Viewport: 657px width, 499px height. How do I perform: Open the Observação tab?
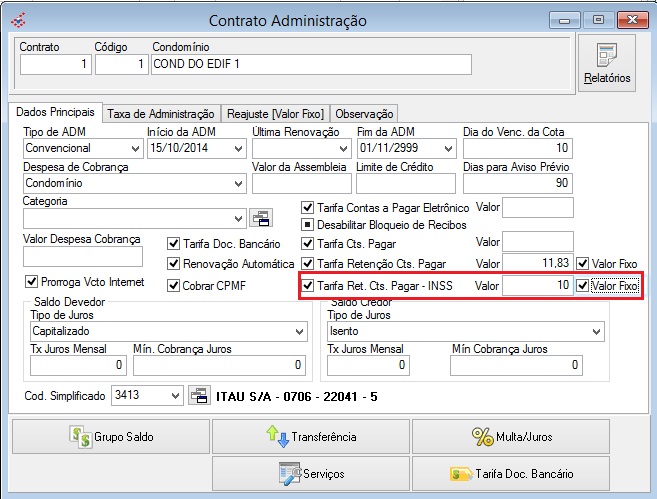point(364,114)
